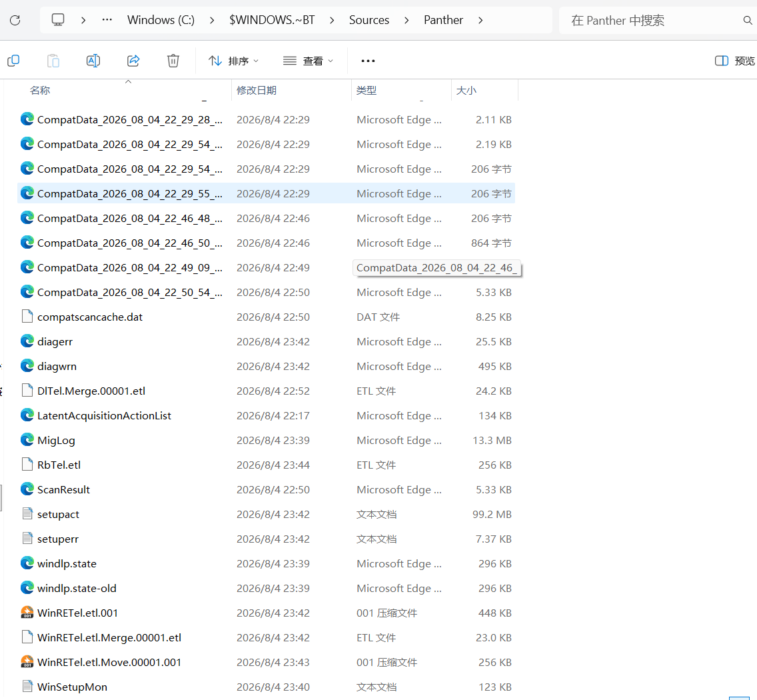Expand chevron after Panther in breadcrumb
Image resolution: width=757 pixels, height=700 pixels.
point(480,20)
